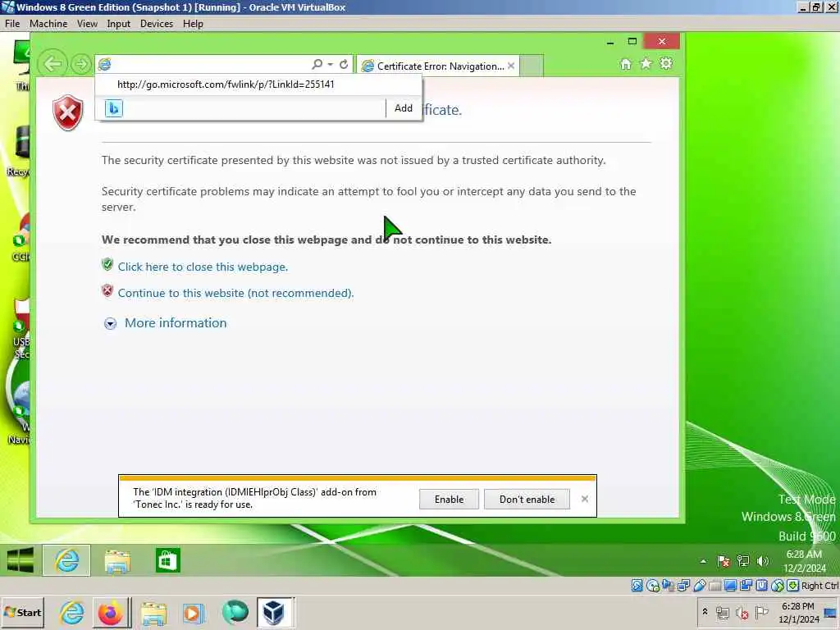The height and width of the screenshot is (630, 840).
Task: Open Windows Media Player on host taskbar
Action: tap(194, 613)
